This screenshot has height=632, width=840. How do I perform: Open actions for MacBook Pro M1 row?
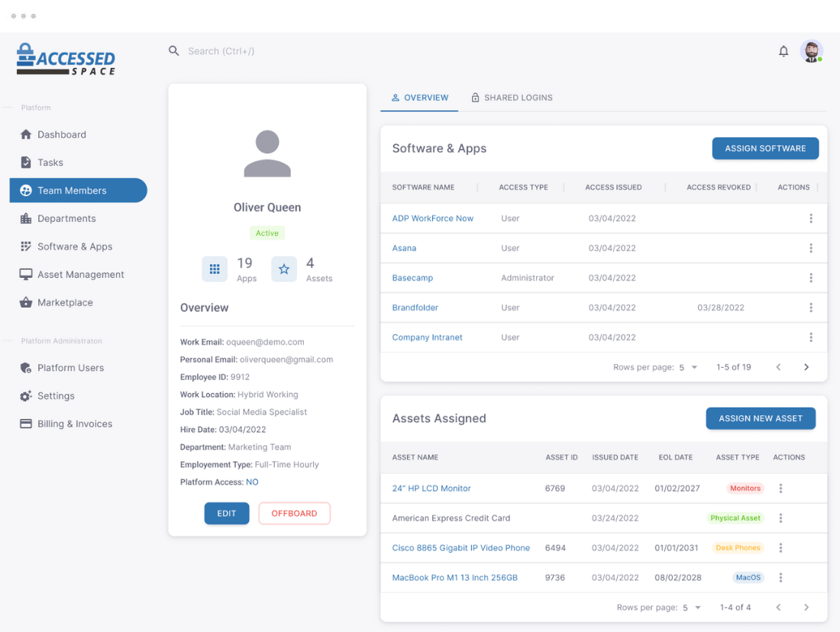(780, 577)
